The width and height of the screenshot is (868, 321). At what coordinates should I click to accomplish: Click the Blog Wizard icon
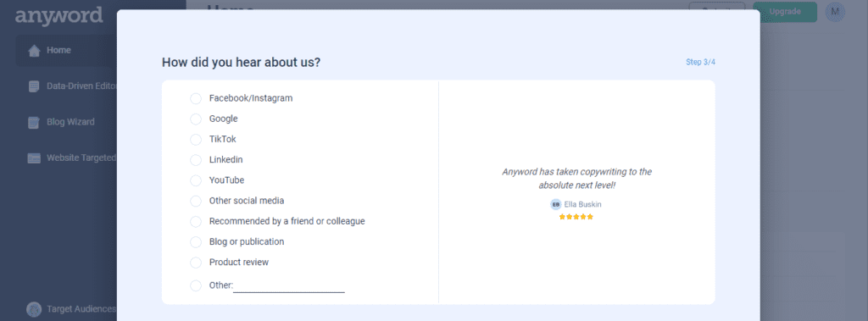[x=34, y=122]
